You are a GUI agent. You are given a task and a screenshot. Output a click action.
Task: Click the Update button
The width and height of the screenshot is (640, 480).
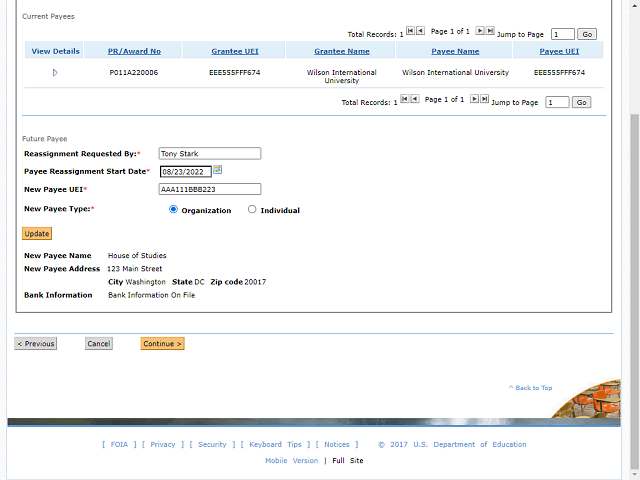tap(37, 233)
